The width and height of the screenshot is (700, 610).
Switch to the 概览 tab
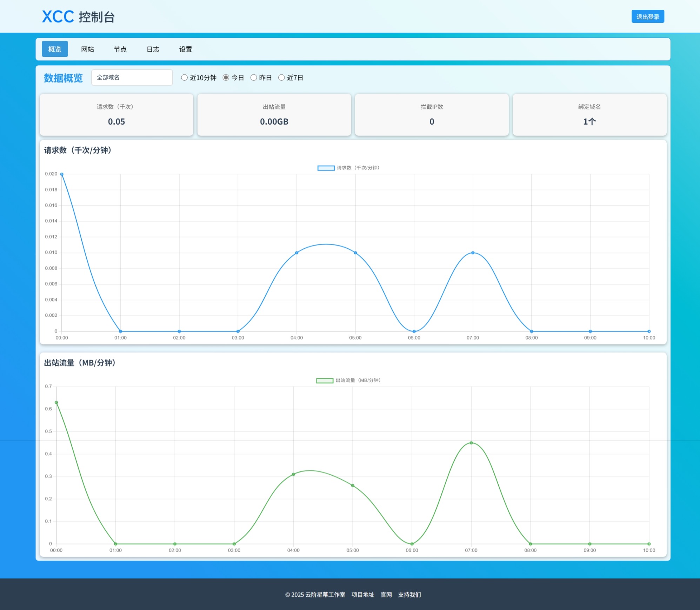pos(55,49)
